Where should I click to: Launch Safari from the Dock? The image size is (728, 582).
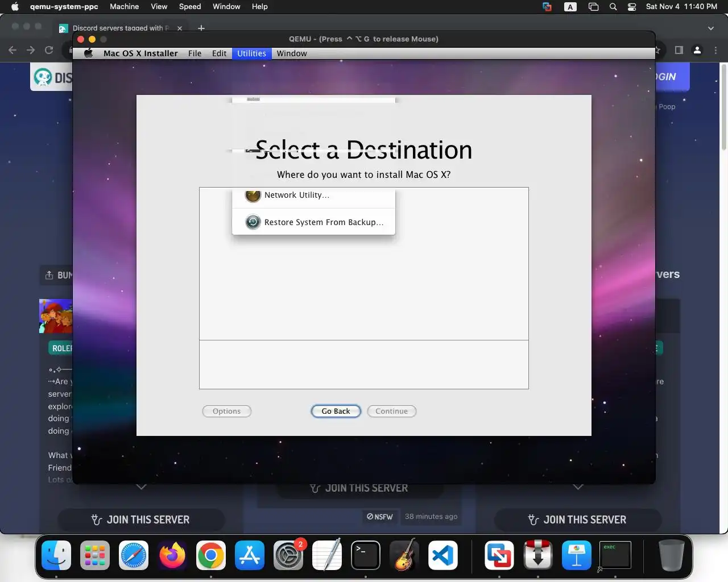[134, 555]
